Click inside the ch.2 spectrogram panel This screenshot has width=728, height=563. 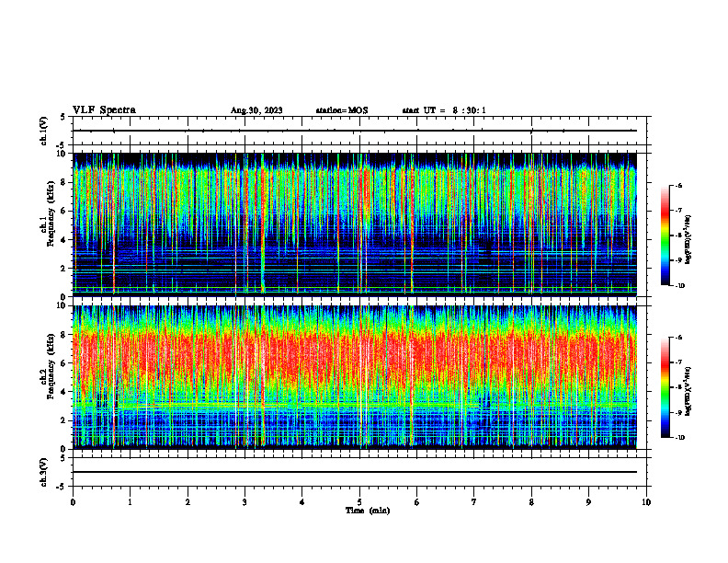pos(355,377)
